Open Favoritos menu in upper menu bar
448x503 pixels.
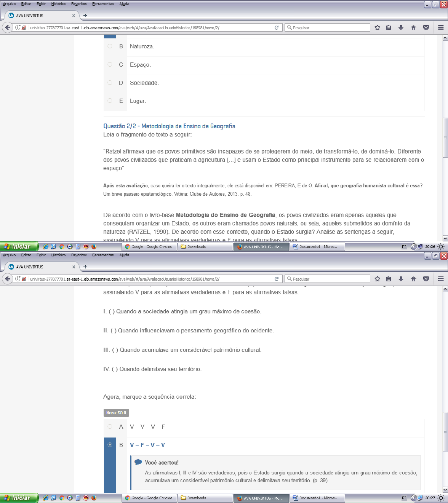(x=79, y=4)
